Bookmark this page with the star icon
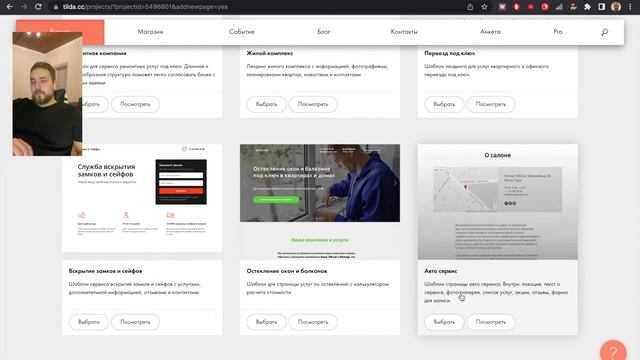The height and width of the screenshot is (360, 640). (484, 7)
